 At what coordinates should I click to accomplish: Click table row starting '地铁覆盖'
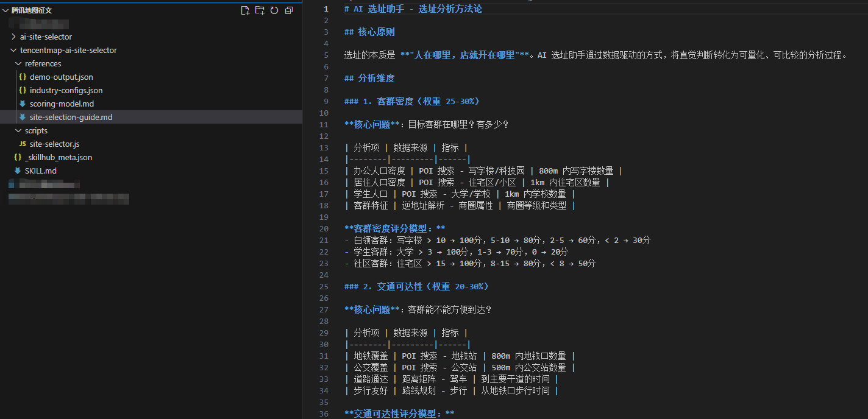pyautogui.click(x=460, y=356)
